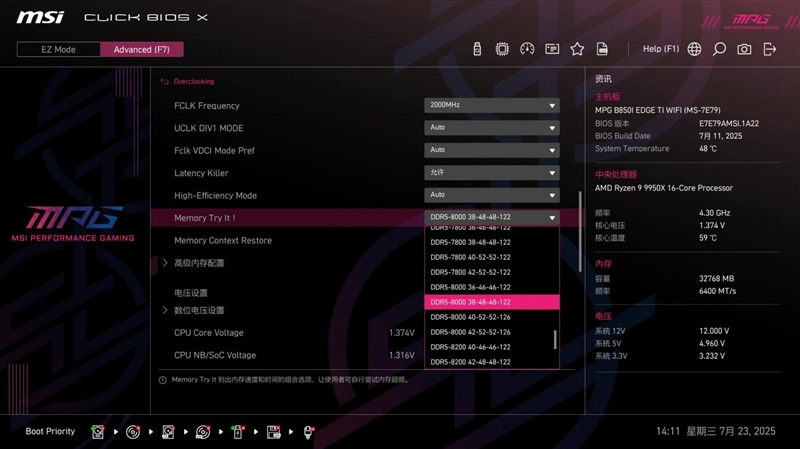This screenshot has width=800, height=449.
Task: Open the gauge speedometer icon in toolbar
Action: pos(527,49)
